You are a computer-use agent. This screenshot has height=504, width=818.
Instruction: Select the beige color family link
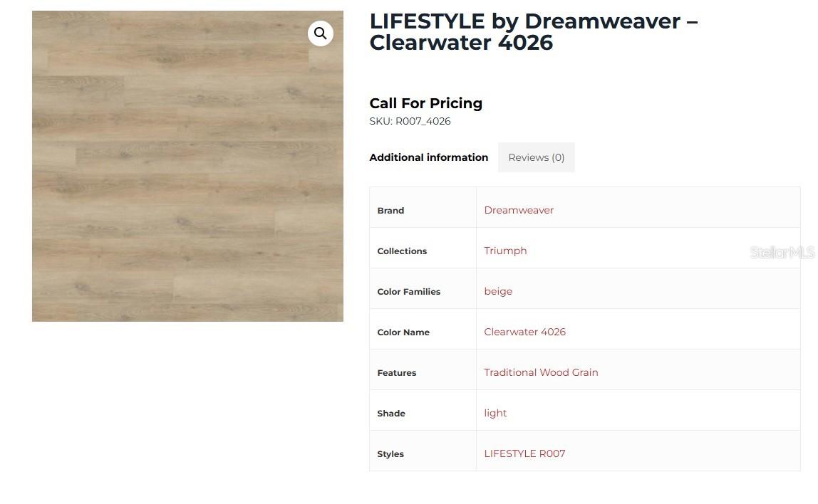pos(498,291)
